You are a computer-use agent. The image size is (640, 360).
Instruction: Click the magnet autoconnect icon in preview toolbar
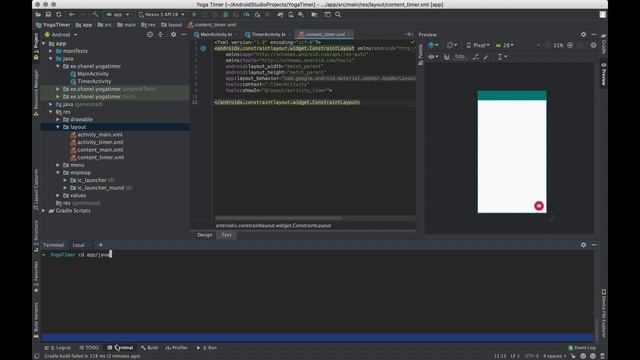pos(447,57)
